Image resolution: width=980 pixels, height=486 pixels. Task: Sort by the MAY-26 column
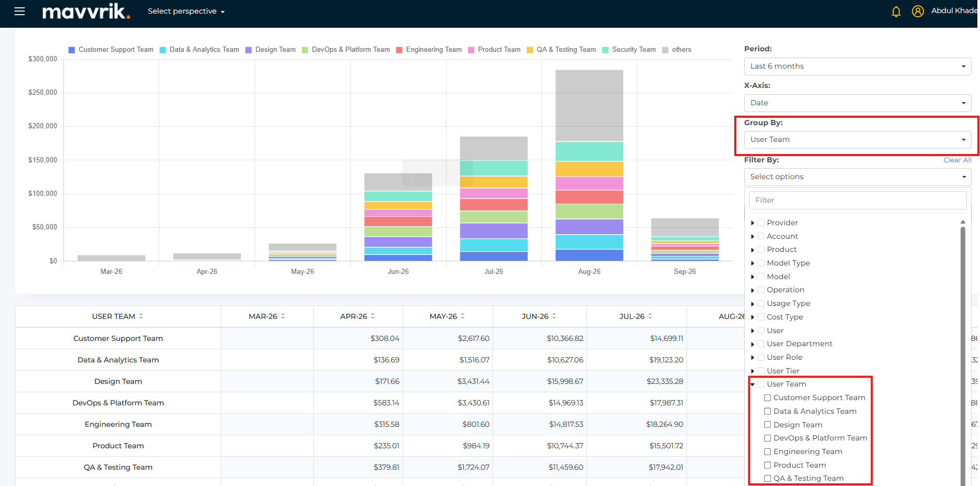click(463, 316)
